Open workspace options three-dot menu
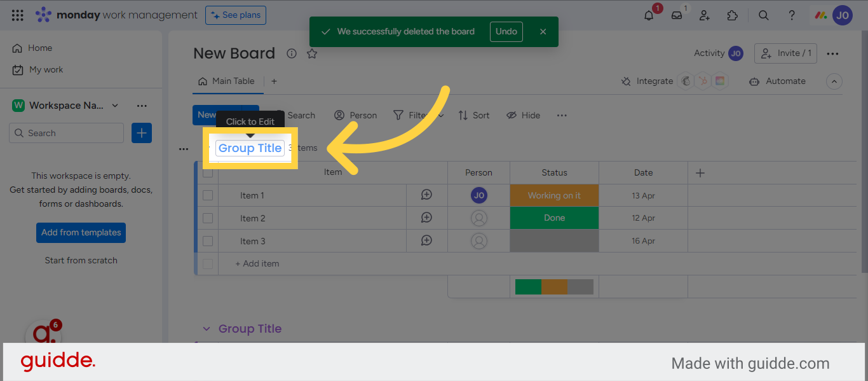Screen dimensions: 868x381 (x=142, y=106)
